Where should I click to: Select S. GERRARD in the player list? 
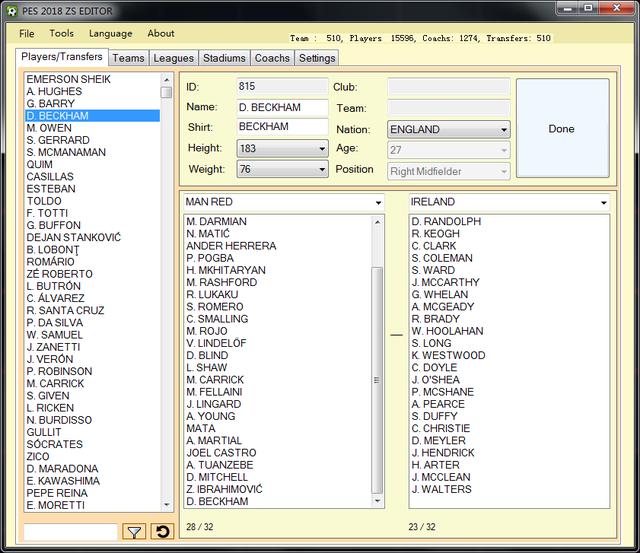click(x=58, y=140)
